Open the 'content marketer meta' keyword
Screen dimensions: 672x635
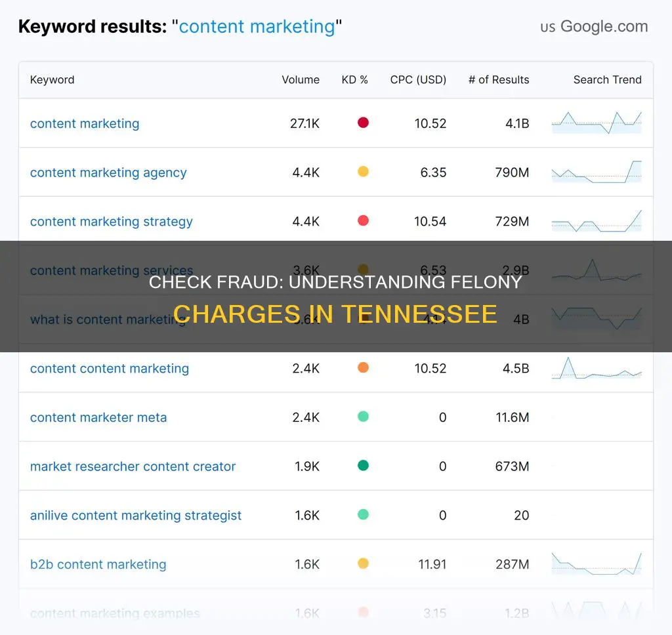click(98, 417)
